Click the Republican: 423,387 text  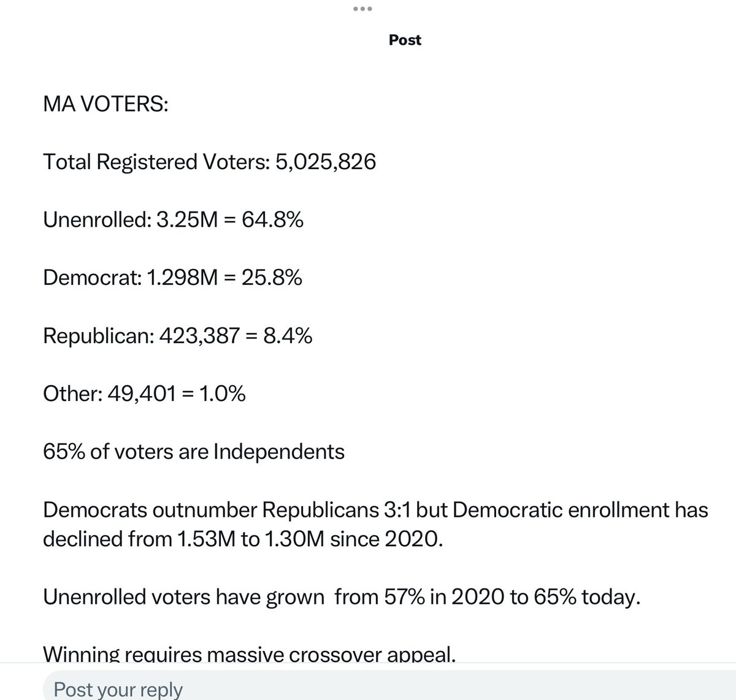coord(141,336)
